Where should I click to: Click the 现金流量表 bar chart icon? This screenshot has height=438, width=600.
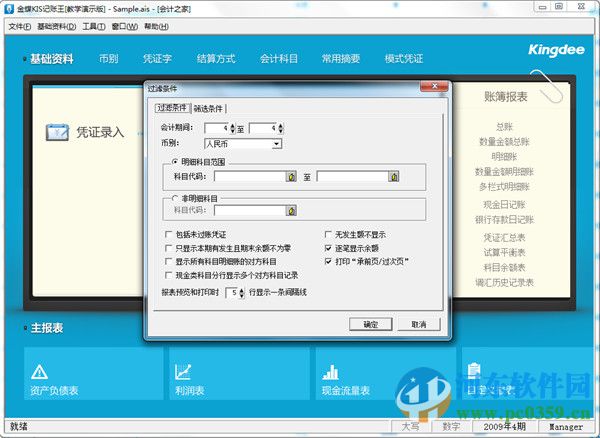pyautogui.click(x=330, y=372)
